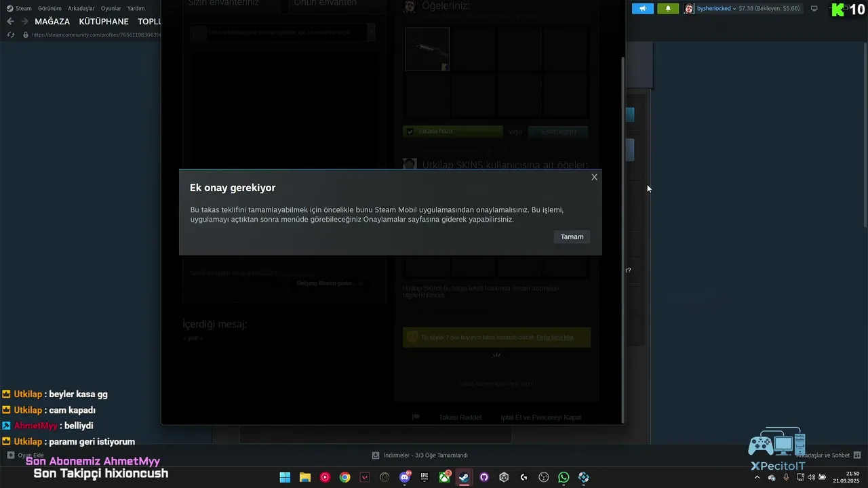Click the green notifications bell button
The height and width of the screenshot is (488, 868).
[x=668, y=9]
